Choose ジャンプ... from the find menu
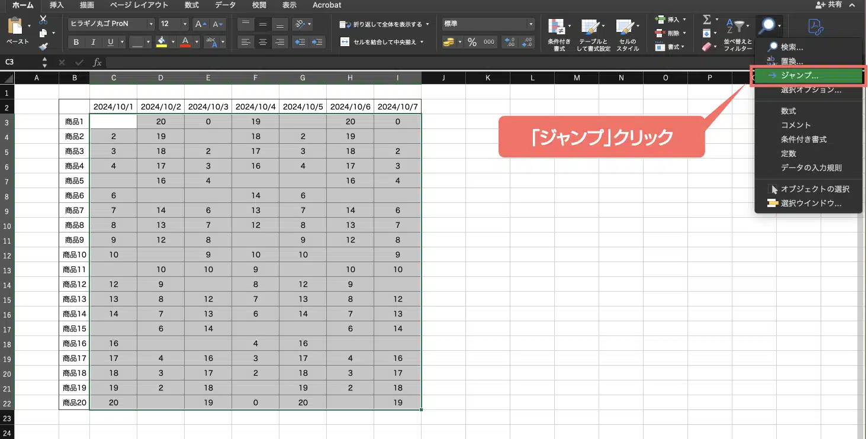The image size is (868, 439). tap(808, 76)
